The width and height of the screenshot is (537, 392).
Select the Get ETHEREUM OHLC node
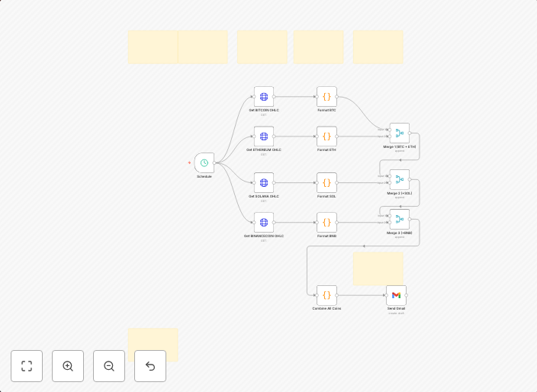point(264,137)
